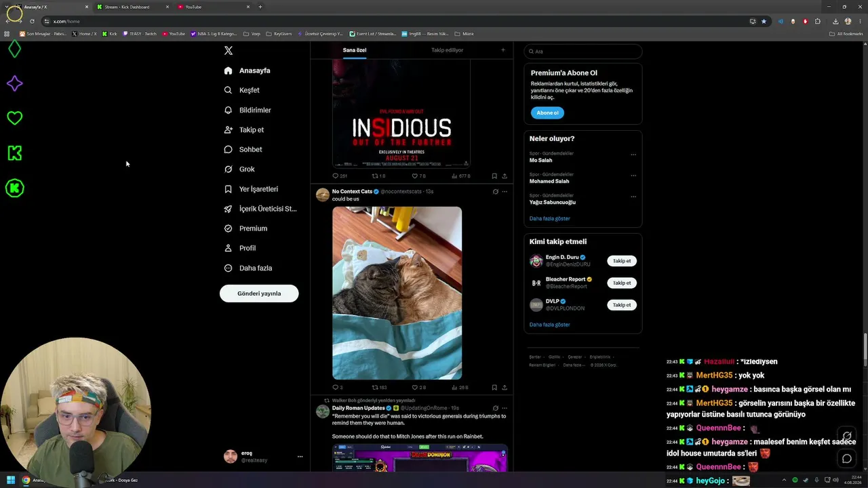Open Yer İşaretleri bookmarks
The image size is (868, 488).
[x=251, y=189]
